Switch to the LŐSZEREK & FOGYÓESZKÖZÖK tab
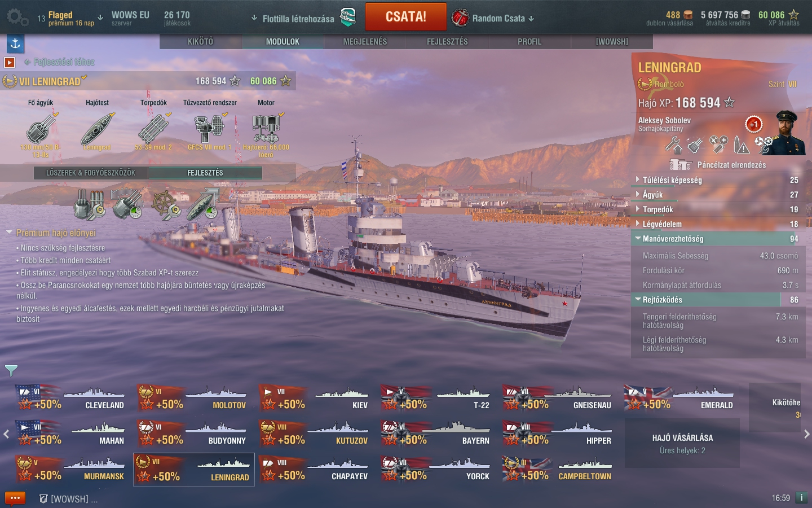This screenshot has height=508, width=812. coord(91,173)
